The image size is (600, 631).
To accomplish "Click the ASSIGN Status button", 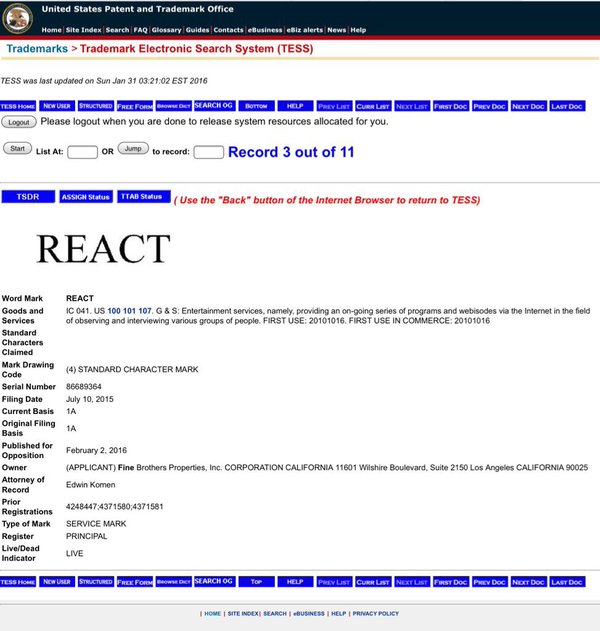I will [86, 197].
